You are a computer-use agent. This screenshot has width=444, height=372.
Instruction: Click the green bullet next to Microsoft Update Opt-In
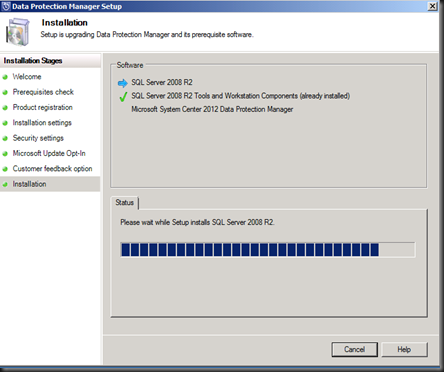click(5, 154)
